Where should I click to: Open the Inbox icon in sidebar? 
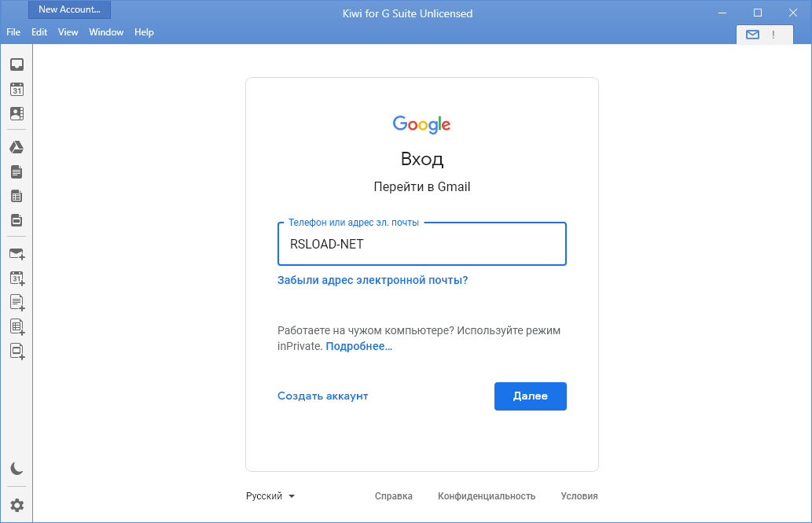point(17,64)
